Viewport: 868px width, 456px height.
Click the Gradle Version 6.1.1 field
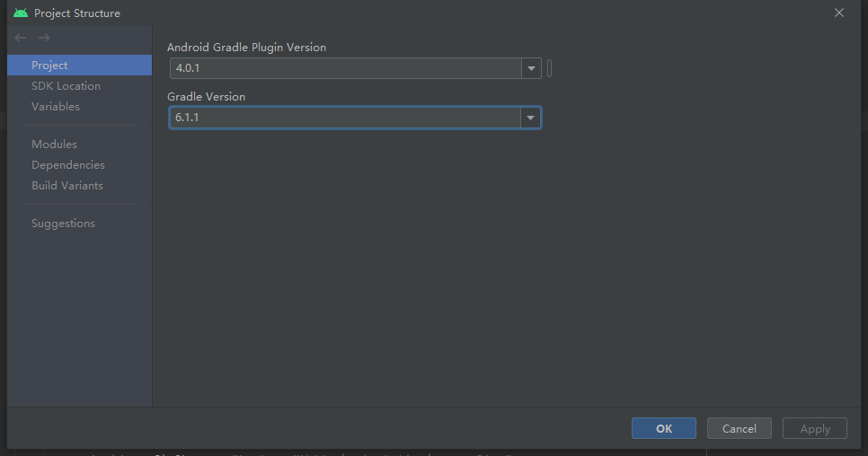coord(346,118)
